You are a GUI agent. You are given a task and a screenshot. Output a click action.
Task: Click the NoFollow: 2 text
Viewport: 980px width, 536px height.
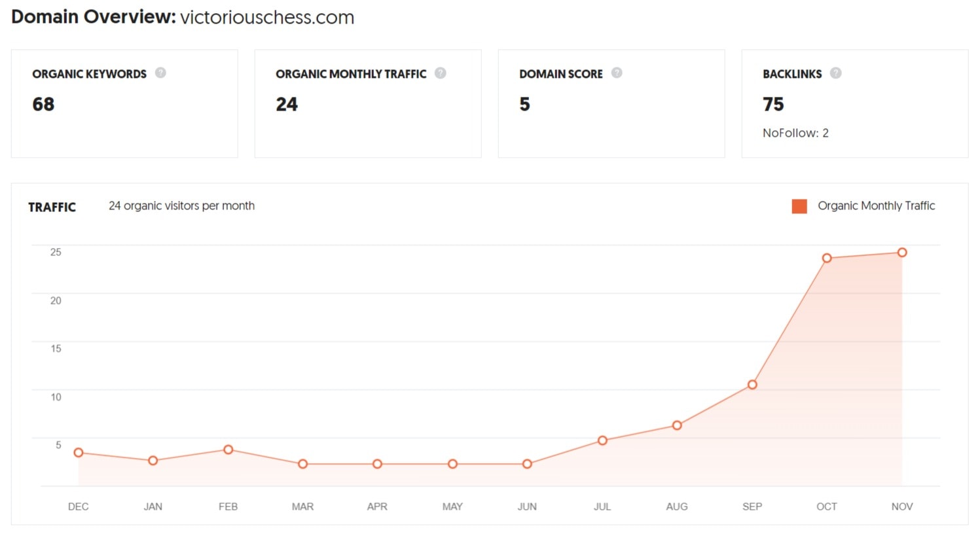(x=795, y=133)
